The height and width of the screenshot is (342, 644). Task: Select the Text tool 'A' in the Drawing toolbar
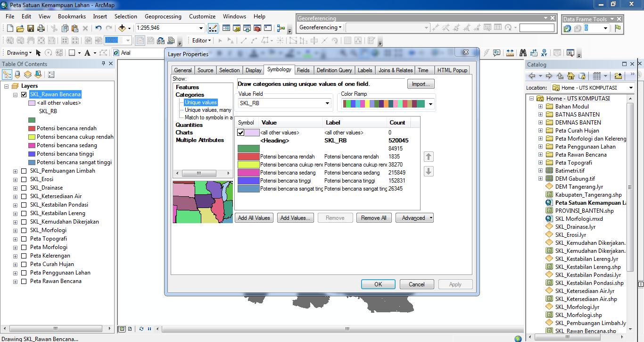tap(87, 53)
